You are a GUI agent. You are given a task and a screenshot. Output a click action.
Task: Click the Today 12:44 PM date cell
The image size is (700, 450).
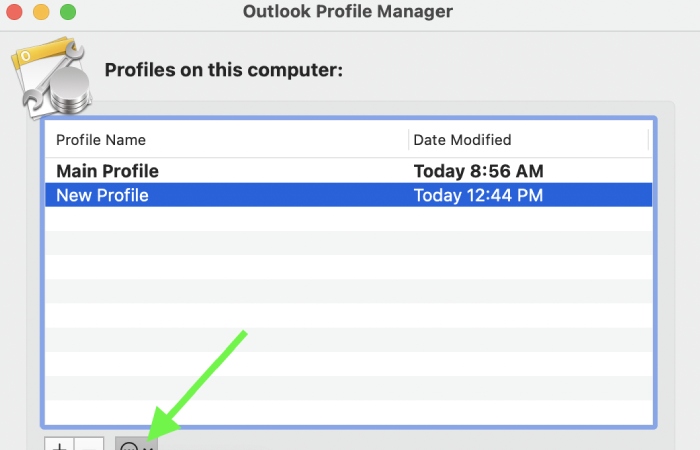point(479,195)
